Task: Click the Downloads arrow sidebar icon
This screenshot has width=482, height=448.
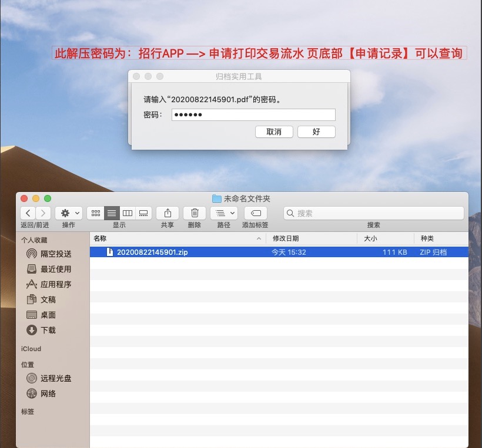Action: (31, 330)
